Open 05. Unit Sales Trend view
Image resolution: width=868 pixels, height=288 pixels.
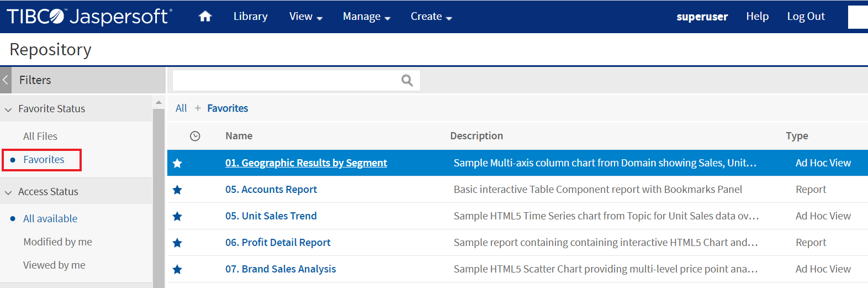(x=271, y=216)
